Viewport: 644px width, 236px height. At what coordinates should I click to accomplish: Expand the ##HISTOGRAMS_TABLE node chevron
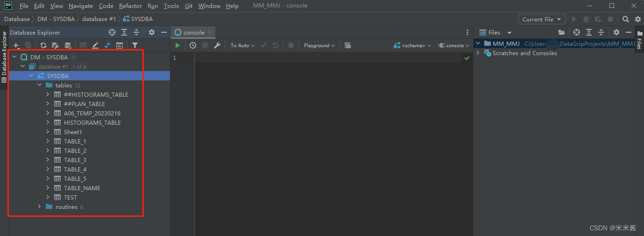click(x=48, y=94)
